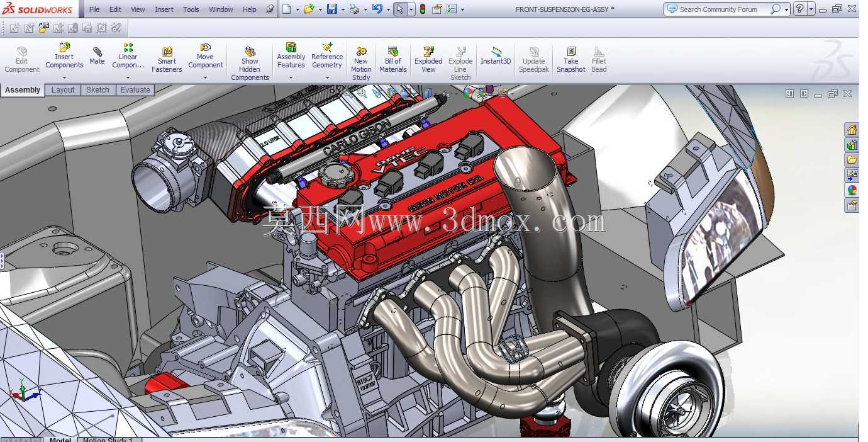Switch to the Sketch tab
The image size is (868, 442).
coord(97,90)
